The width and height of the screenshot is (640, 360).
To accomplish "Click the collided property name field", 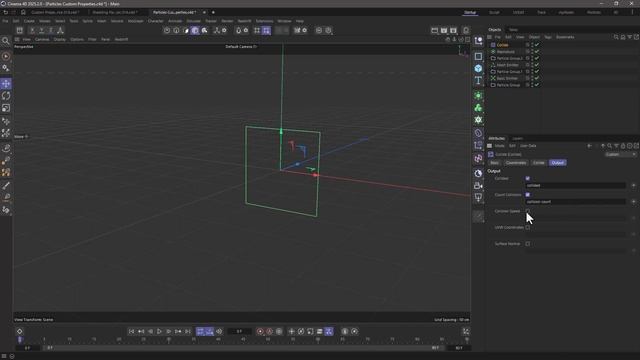I will click(575, 185).
